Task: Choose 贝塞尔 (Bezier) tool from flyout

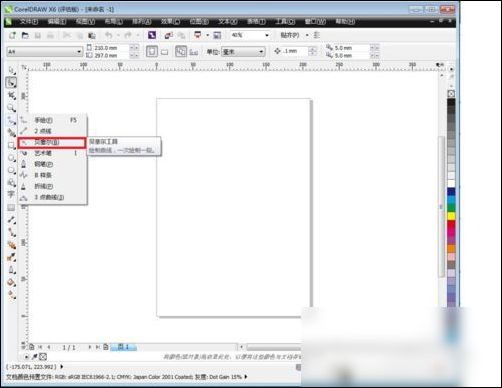Action: (x=52, y=142)
